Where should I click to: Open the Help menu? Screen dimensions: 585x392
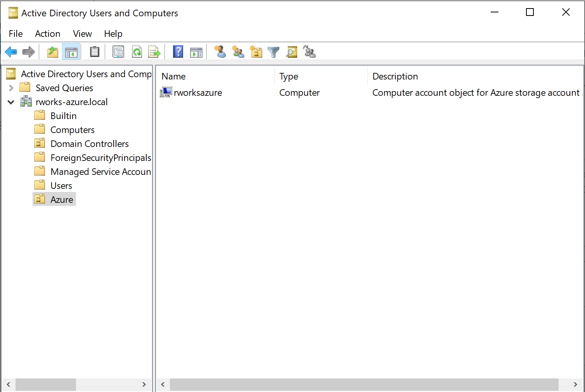click(113, 34)
